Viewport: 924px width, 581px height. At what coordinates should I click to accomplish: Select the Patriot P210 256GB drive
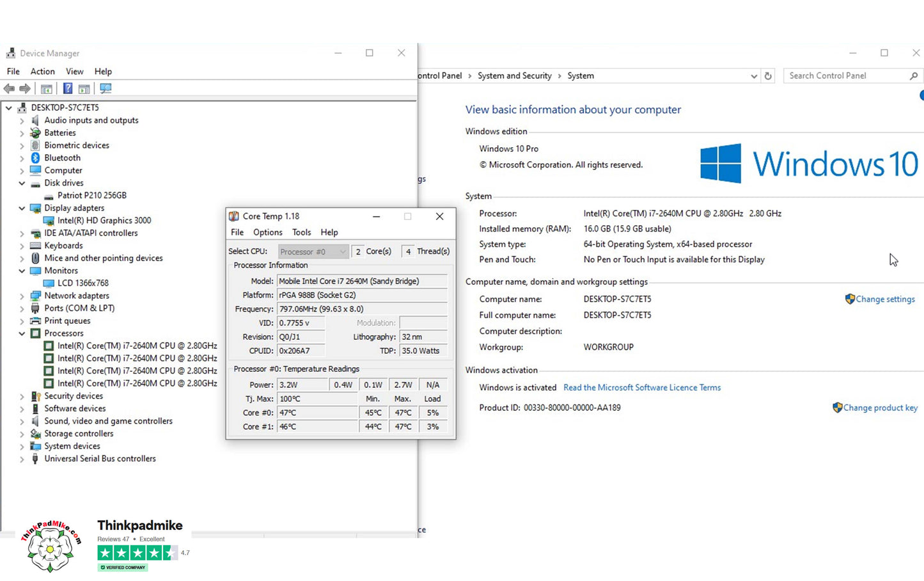coord(92,196)
